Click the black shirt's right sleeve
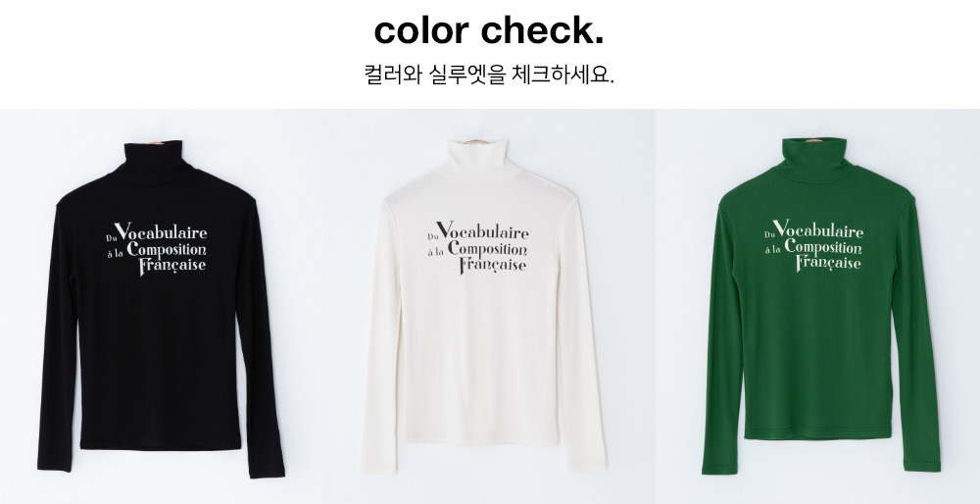980x504 pixels. tap(260, 341)
